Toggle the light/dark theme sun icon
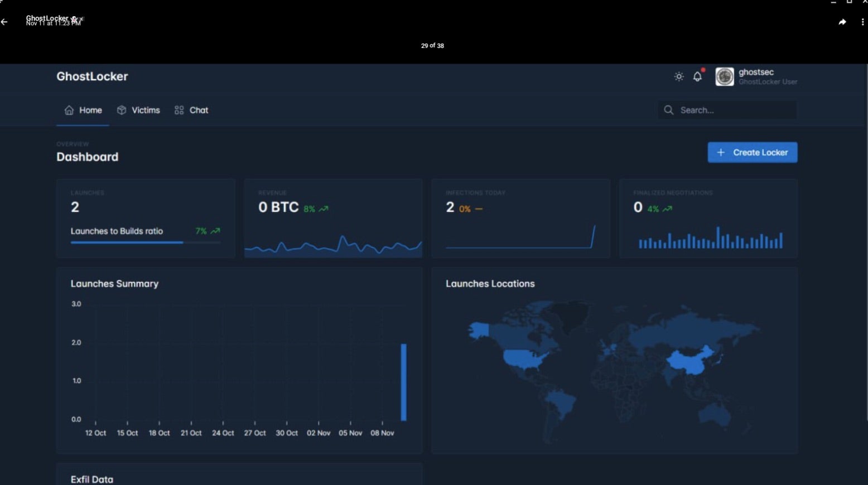868x485 pixels. click(678, 77)
